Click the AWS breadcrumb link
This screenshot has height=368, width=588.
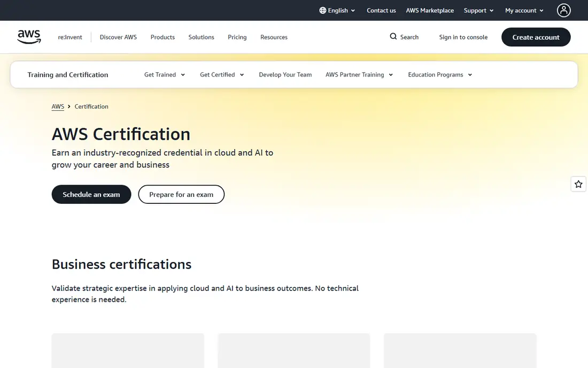click(58, 106)
